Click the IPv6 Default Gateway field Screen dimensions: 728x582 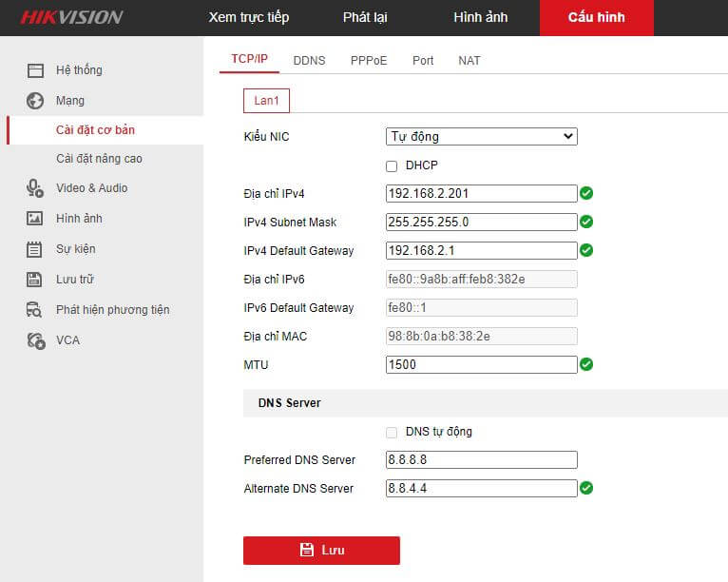(482, 307)
